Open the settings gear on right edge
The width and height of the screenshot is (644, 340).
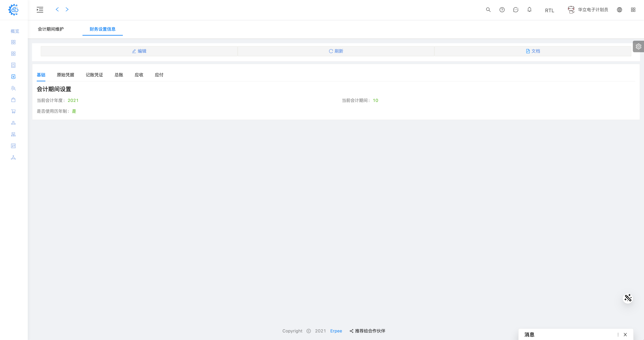638,46
